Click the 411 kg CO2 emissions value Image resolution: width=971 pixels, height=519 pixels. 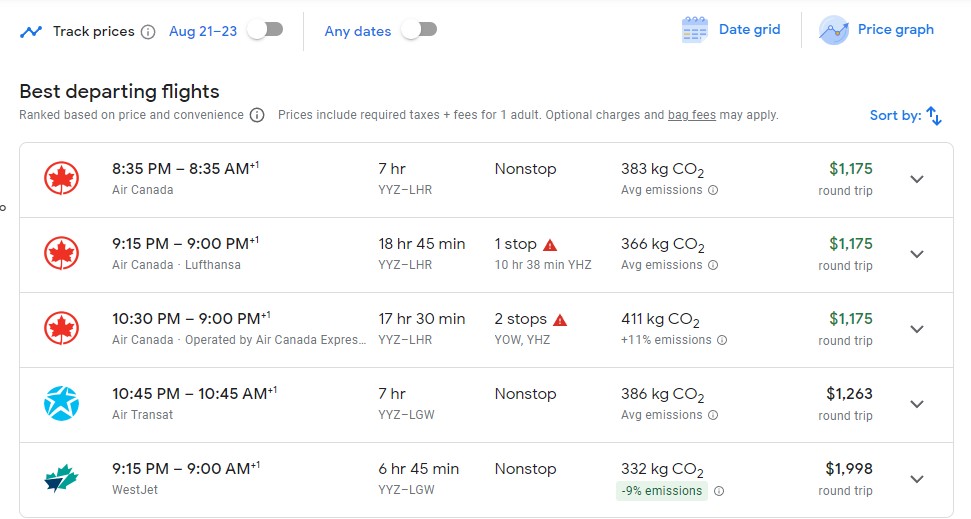tap(660, 320)
